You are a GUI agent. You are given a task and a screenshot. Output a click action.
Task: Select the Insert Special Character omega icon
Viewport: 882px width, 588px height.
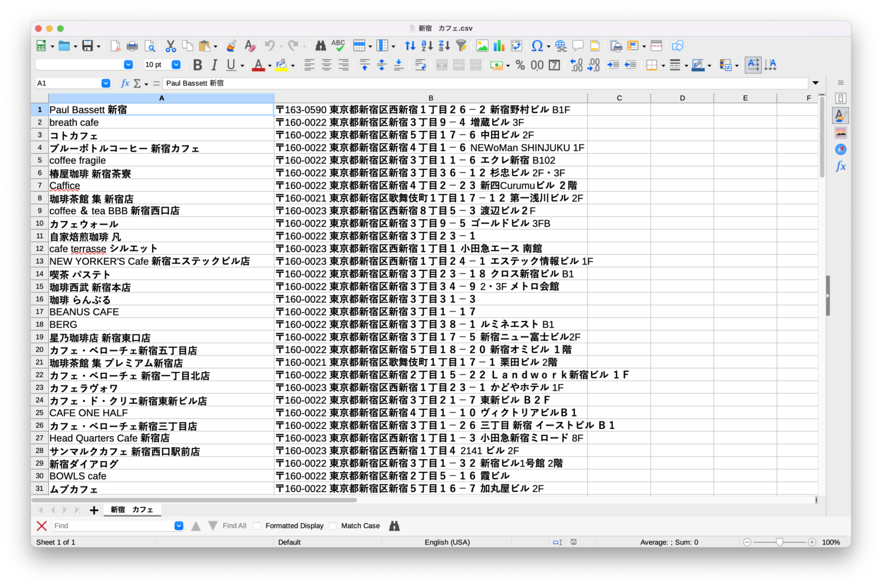click(x=536, y=45)
